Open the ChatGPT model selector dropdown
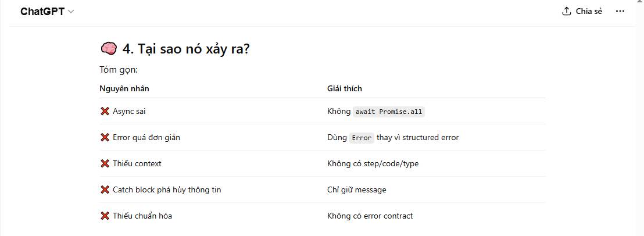The image size is (644, 236). [x=47, y=12]
